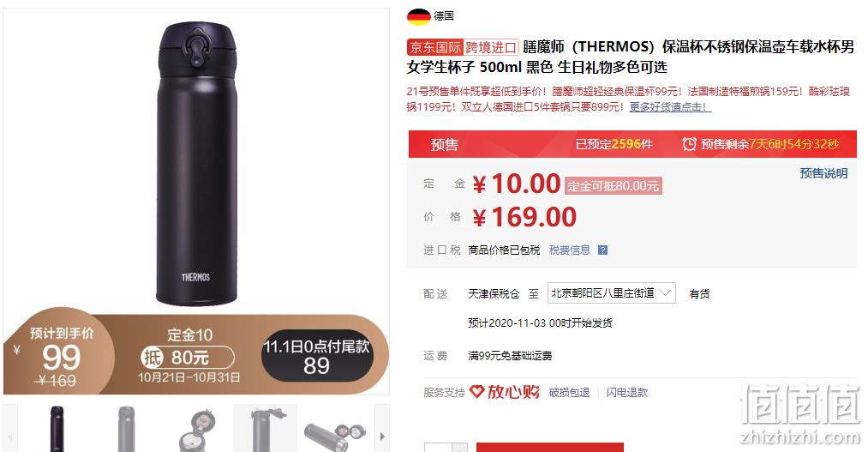Click the 破损包退 service link
This screenshot has height=452, width=868.
pos(569,393)
